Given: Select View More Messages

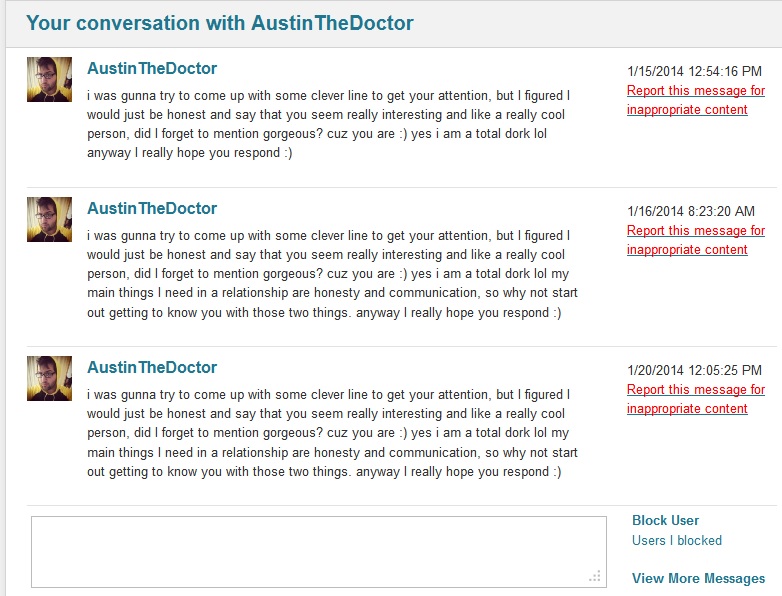Looking at the screenshot, I should click(x=698, y=579).
